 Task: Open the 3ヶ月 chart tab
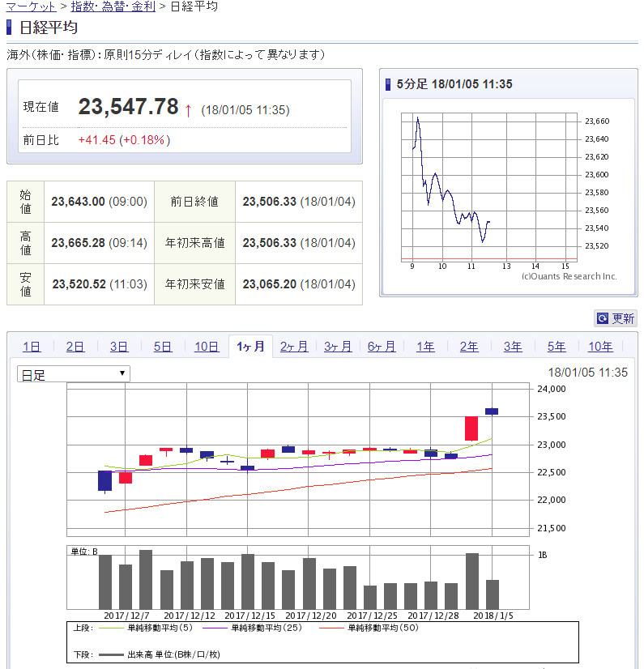(338, 347)
